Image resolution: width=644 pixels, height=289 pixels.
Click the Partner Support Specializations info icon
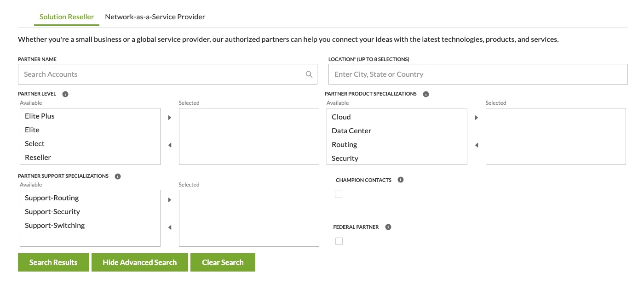118,176
